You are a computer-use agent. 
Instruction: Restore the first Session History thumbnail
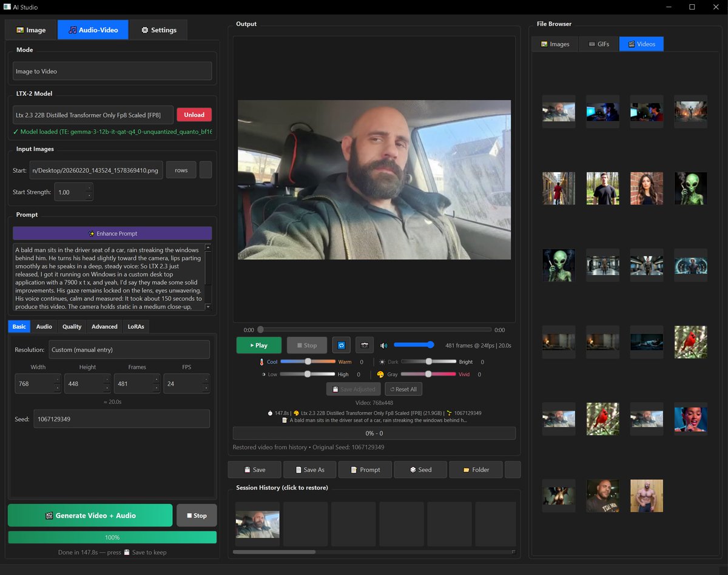point(257,524)
